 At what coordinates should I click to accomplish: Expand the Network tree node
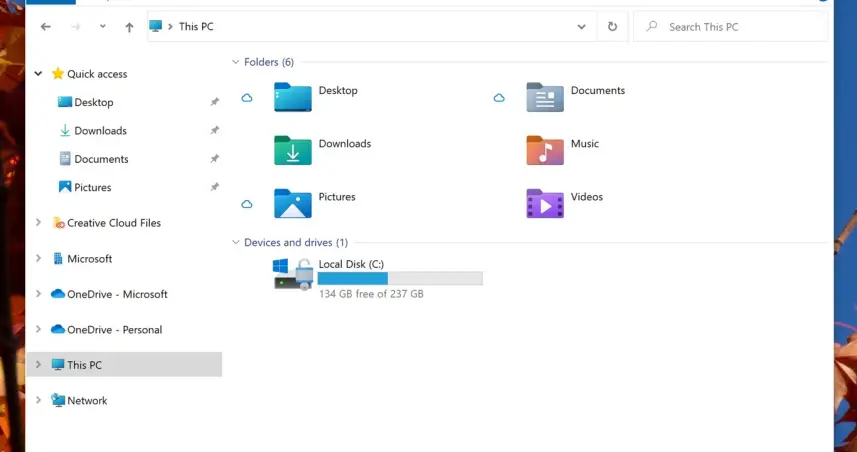click(38, 400)
